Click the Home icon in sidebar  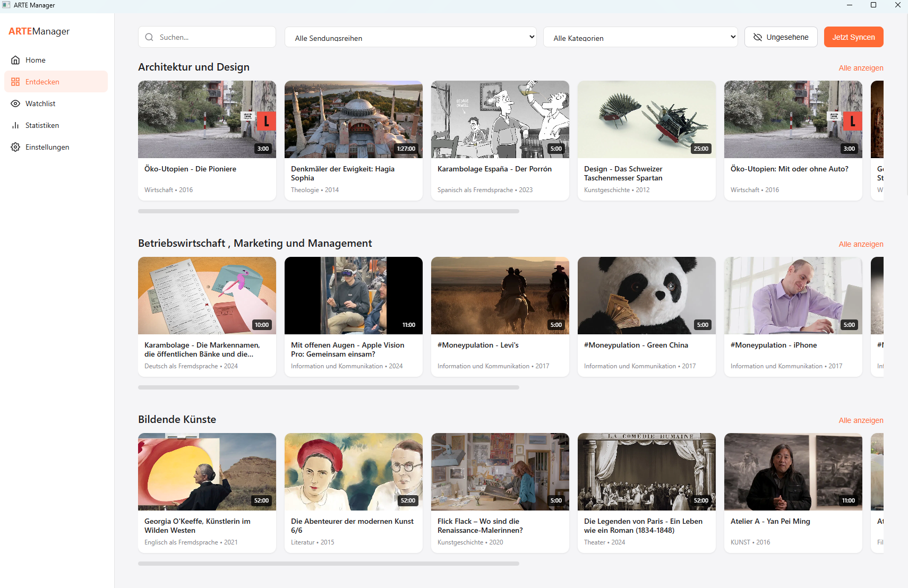pyautogui.click(x=15, y=60)
